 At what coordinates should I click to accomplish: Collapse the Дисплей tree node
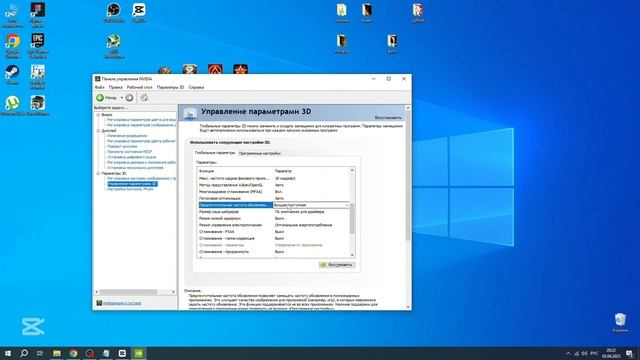click(98, 131)
